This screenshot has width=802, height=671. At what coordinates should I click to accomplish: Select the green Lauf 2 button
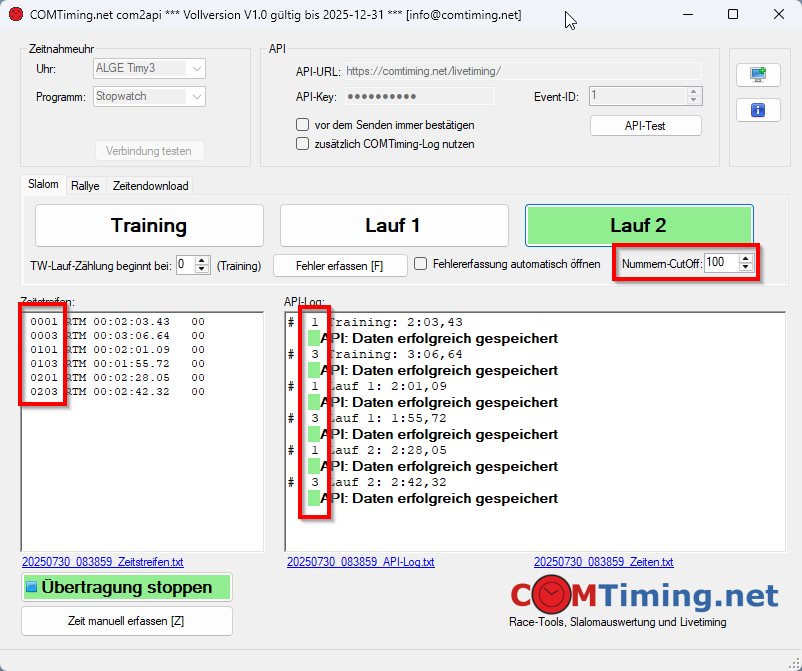point(639,226)
